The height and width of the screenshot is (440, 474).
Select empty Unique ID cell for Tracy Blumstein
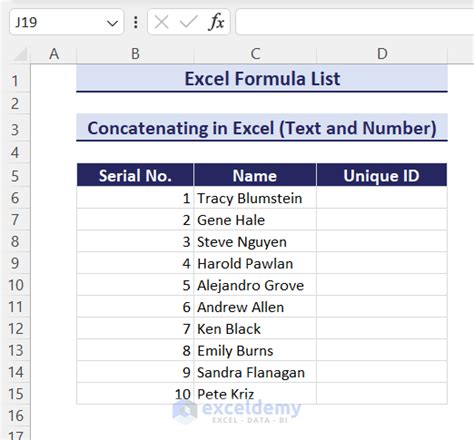(x=382, y=198)
